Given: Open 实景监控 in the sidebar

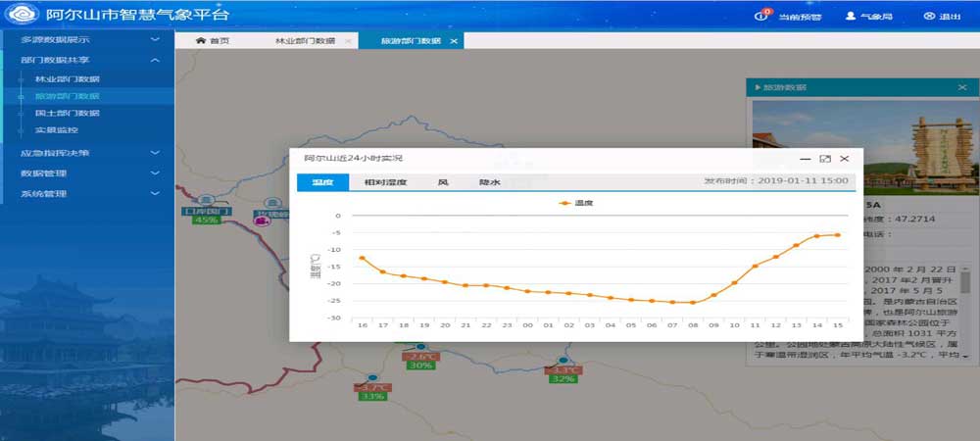Looking at the screenshot, I should click(57, 129).
